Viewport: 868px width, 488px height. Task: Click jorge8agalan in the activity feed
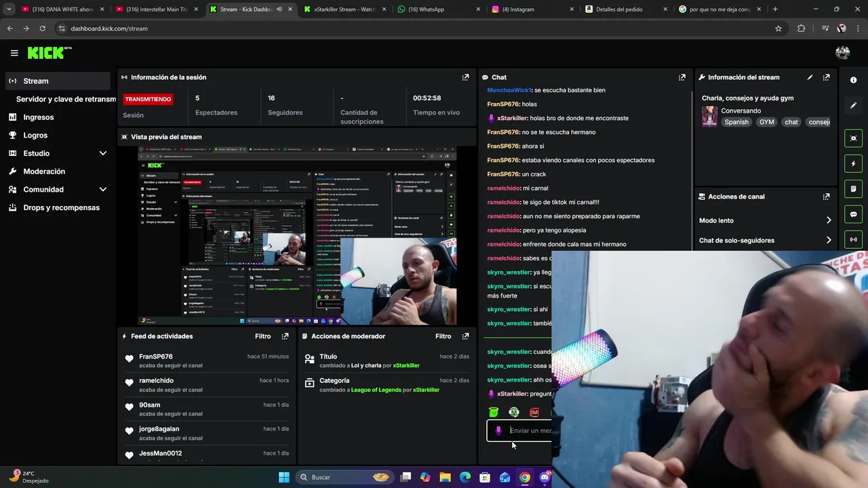point(159,429)
